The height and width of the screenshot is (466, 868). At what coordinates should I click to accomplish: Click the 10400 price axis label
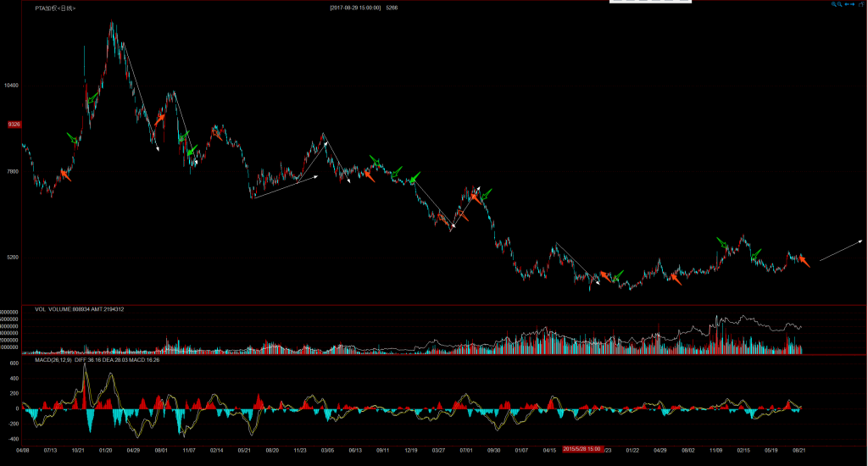coord(12,86)
